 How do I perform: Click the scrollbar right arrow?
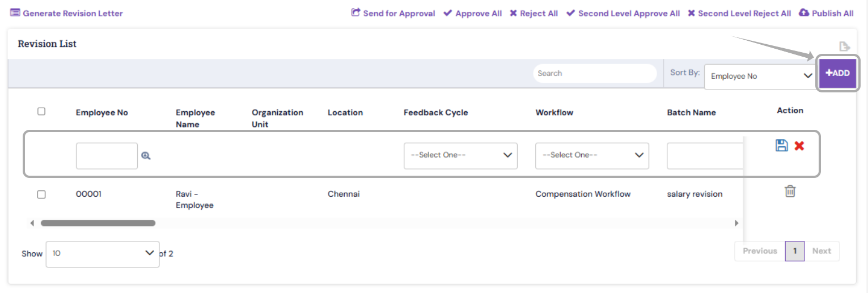[736, 223]
